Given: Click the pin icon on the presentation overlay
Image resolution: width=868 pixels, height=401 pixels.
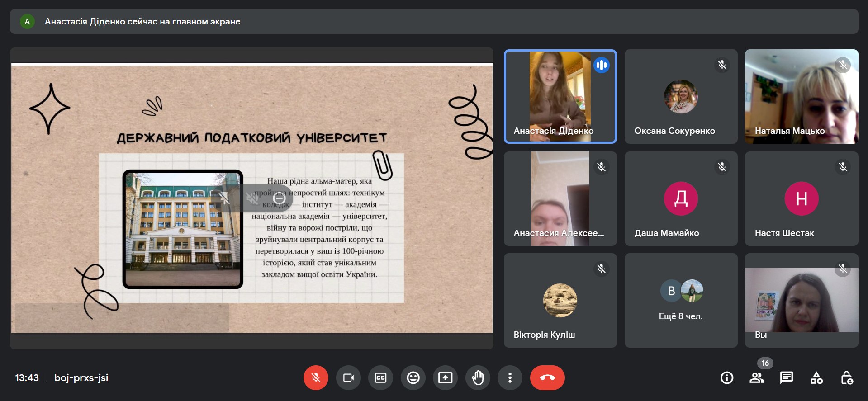Looking at the screenshot, I should click(x=224, y=198).
